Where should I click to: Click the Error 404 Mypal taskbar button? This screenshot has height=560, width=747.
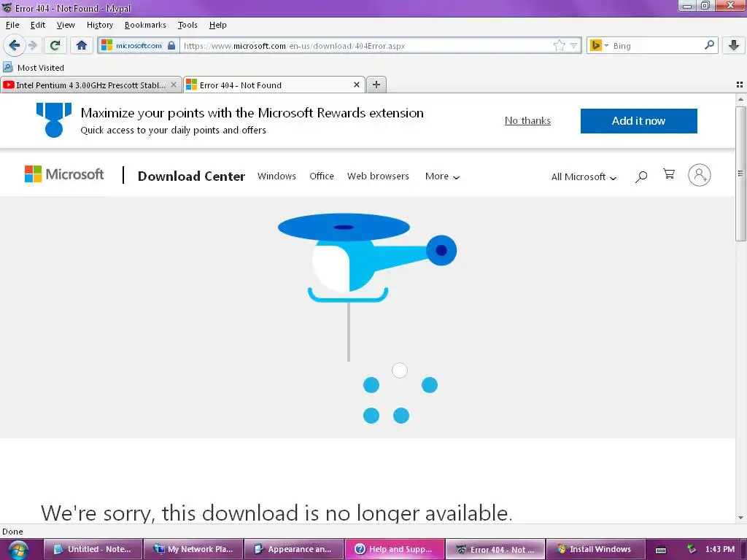(x=495, y=549)
